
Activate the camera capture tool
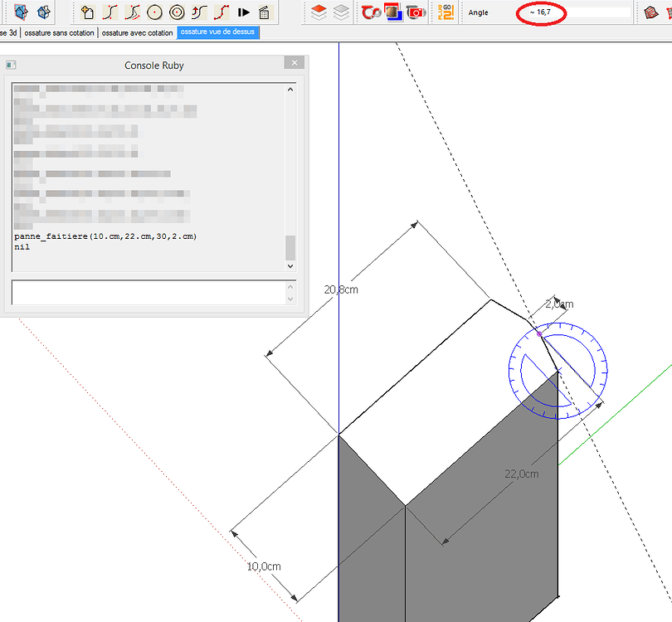tap(416, 12)
